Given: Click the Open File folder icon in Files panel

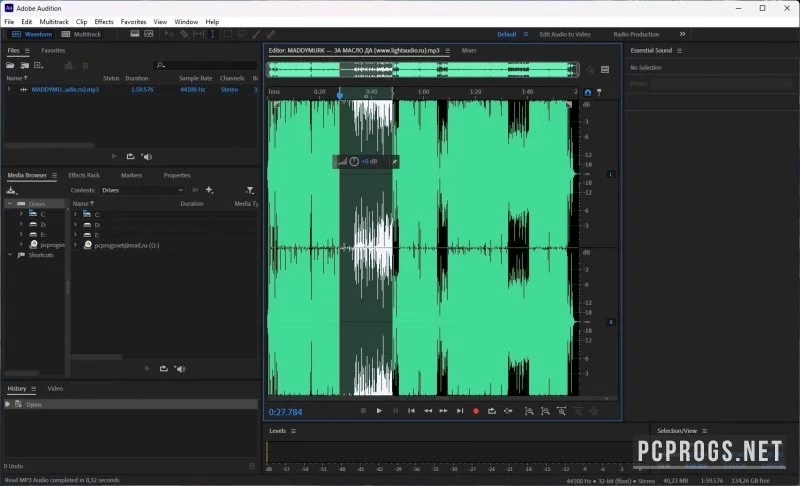Looking at the screenshot, I should click(10, 65).
